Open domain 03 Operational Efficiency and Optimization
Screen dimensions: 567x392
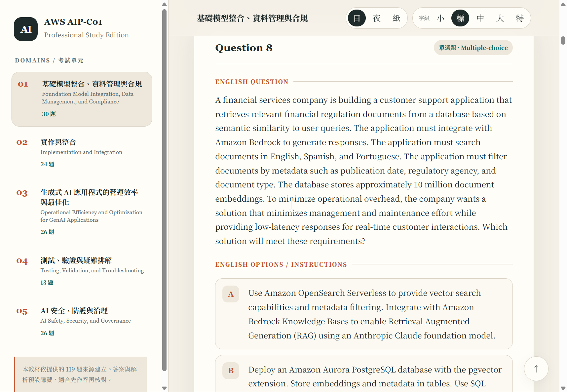82,212
